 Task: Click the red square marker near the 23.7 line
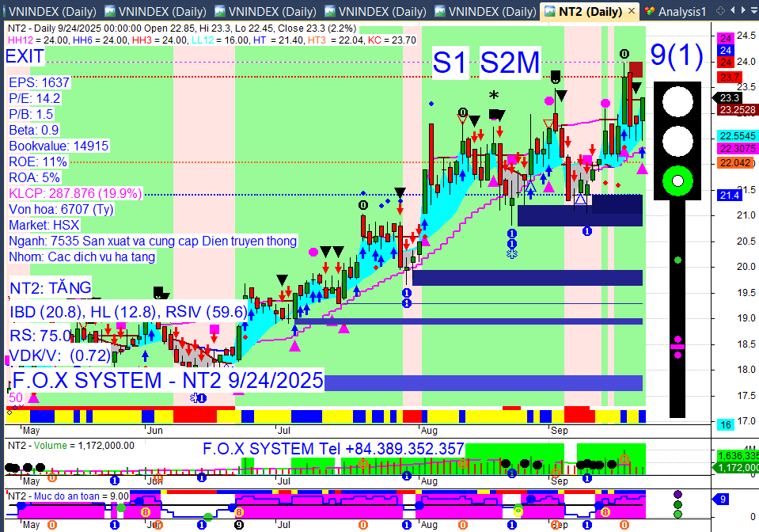point(636,70)
